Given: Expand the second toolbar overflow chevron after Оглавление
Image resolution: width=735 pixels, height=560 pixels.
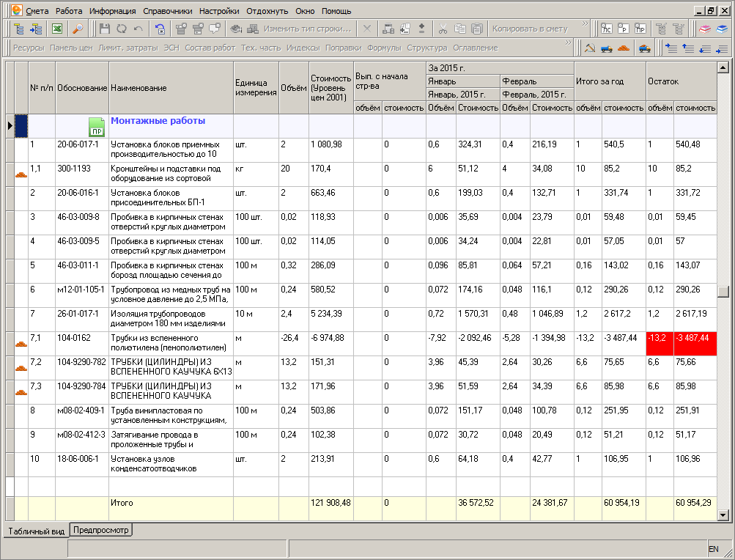Looking at the screenshot, I should (x=569, y=43).
